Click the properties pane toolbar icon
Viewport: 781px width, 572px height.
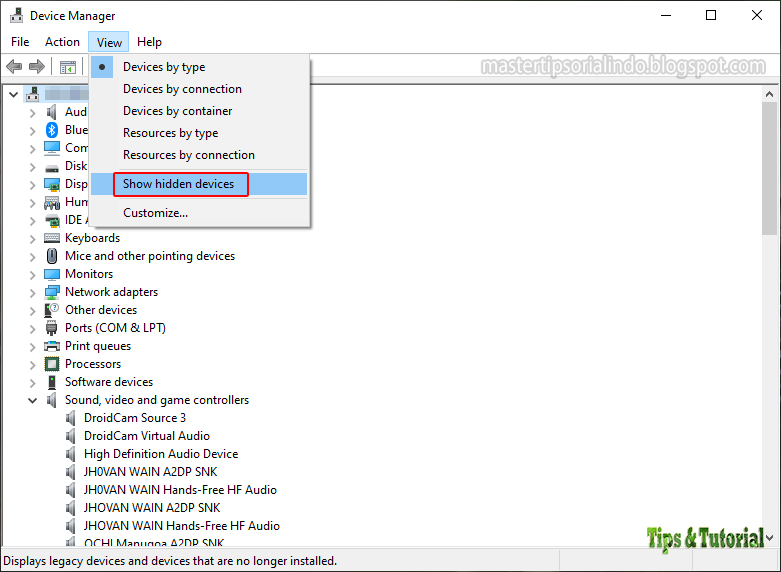(x=68, y=67)
